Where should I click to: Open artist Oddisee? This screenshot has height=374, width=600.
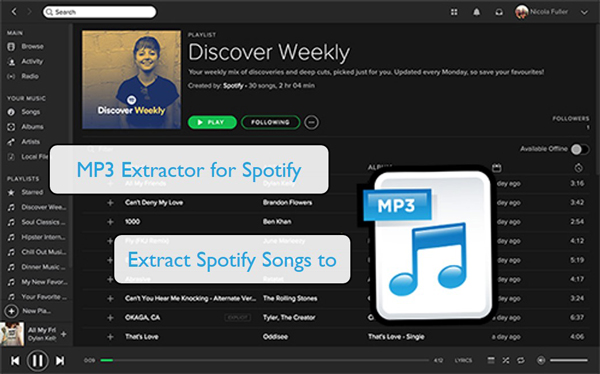[x=275, y=337]
